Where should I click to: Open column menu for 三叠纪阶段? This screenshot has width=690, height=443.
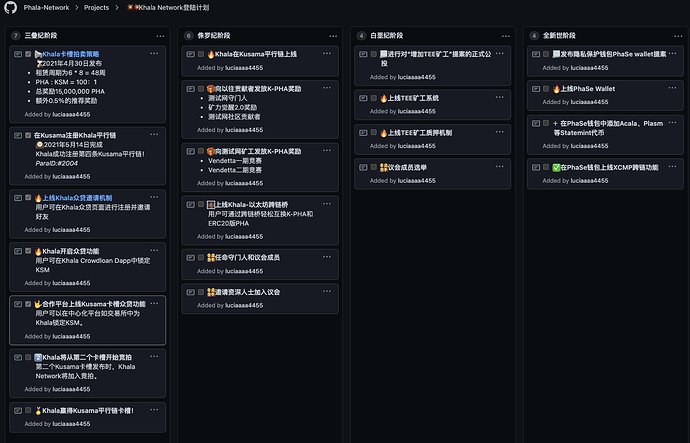click(x=160, y=36)
